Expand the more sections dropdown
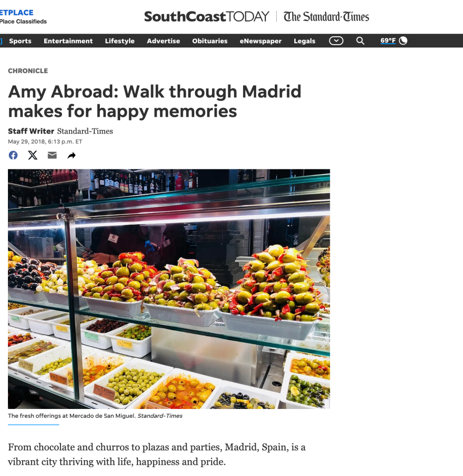The image size is (463, 476). 336,40
